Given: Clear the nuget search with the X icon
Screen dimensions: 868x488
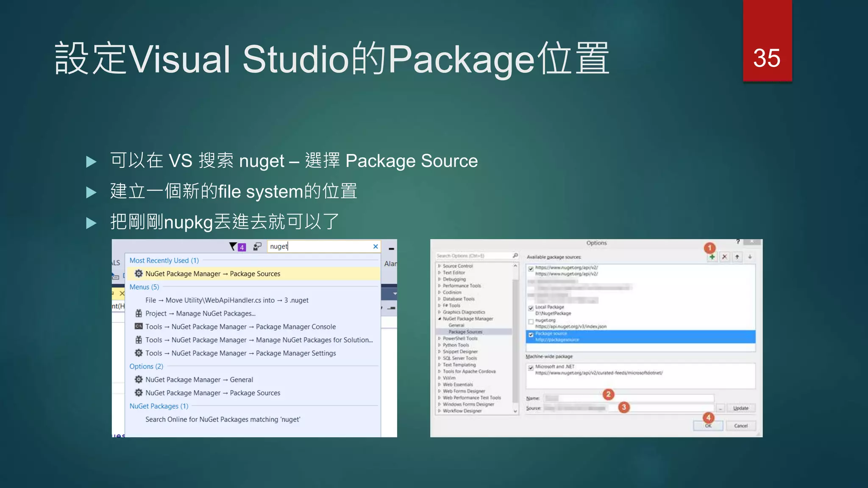Looking at the screenshot, I should click(375, 247).
